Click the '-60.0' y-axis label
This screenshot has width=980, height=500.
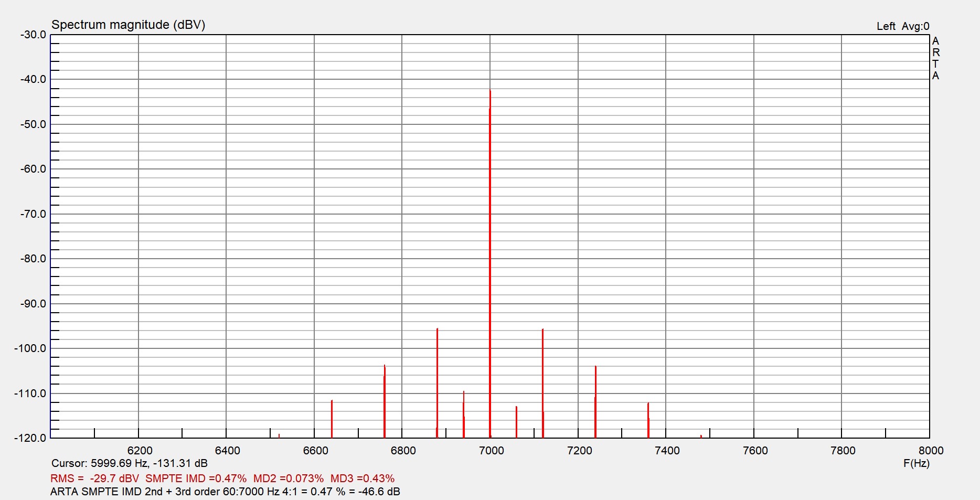[34, 169]
